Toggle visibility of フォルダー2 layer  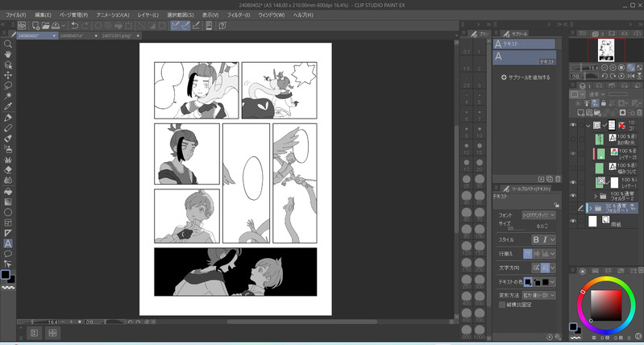pyautogui.click(x=573, y=196)
